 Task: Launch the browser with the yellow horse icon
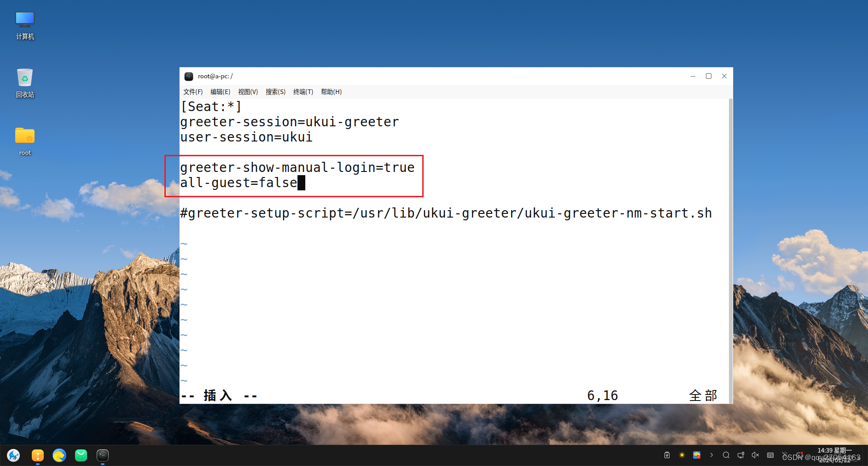pyautogui.click(x=59, y=455)
